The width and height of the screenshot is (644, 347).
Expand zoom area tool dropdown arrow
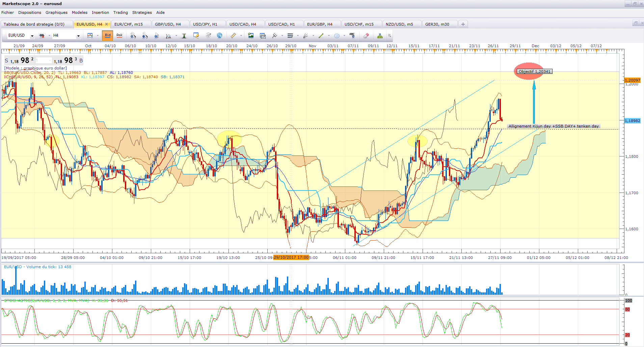[176, 35]
